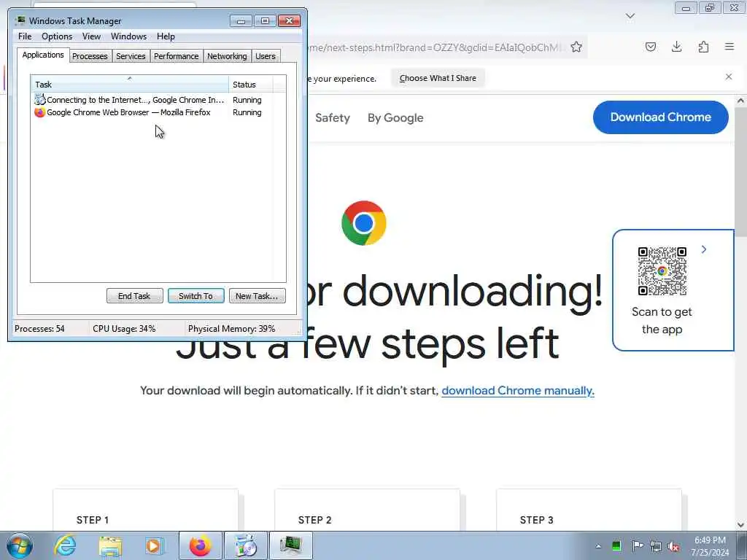Open network tray icon
The width and height of the screenshot is (747, 560).
(x=656, y=546)
